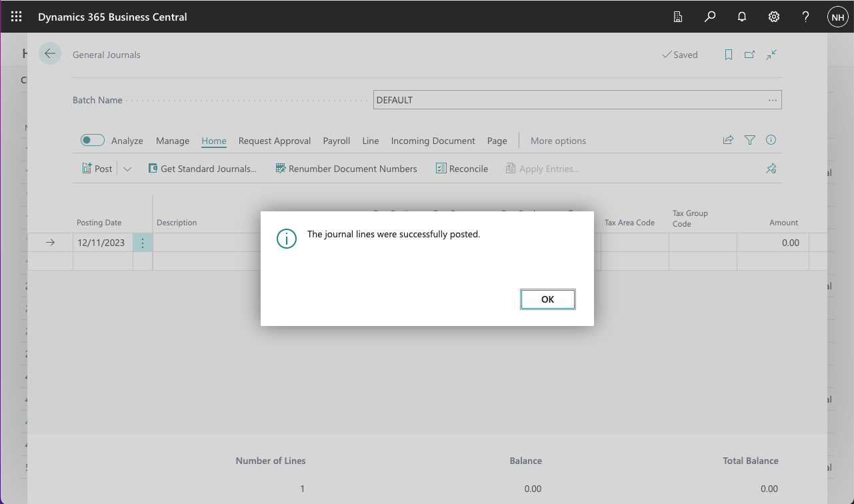Open the page in a new window
The width and height of the screenshot is (854, 504).
click(x=750, y=55)
